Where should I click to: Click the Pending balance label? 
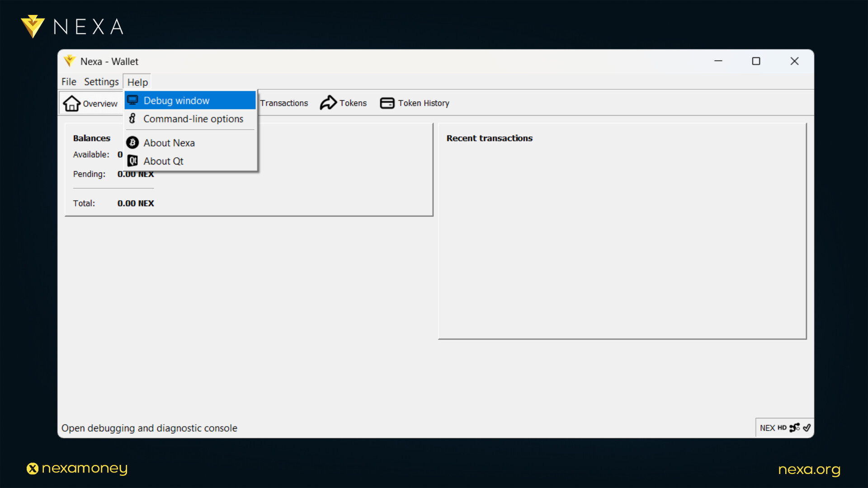[x=89, y=174]
